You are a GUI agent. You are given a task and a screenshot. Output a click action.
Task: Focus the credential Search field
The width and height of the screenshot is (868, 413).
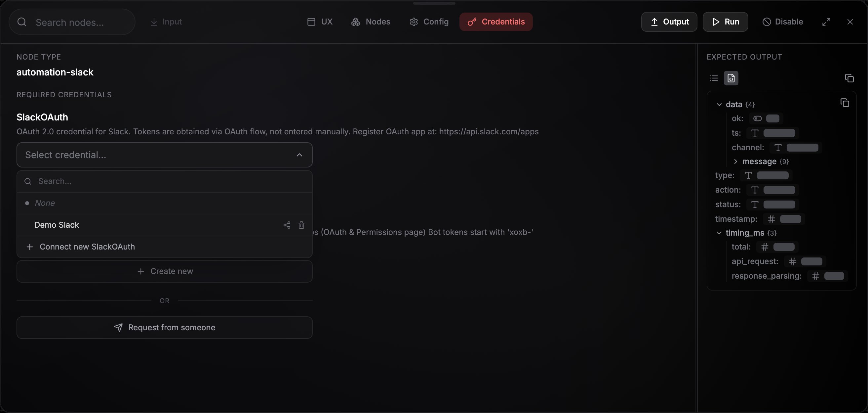[164, 182]
